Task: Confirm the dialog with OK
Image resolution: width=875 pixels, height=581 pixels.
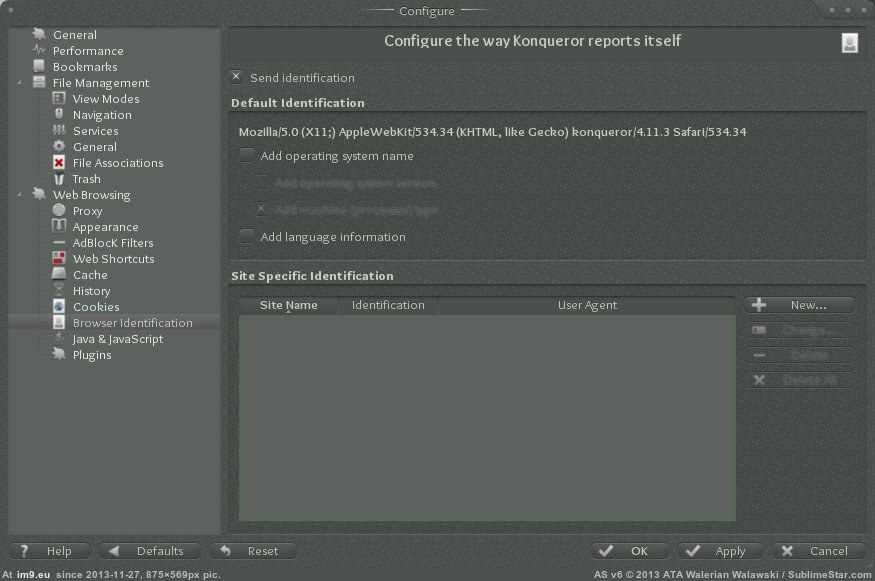Action: coord(629,551)
